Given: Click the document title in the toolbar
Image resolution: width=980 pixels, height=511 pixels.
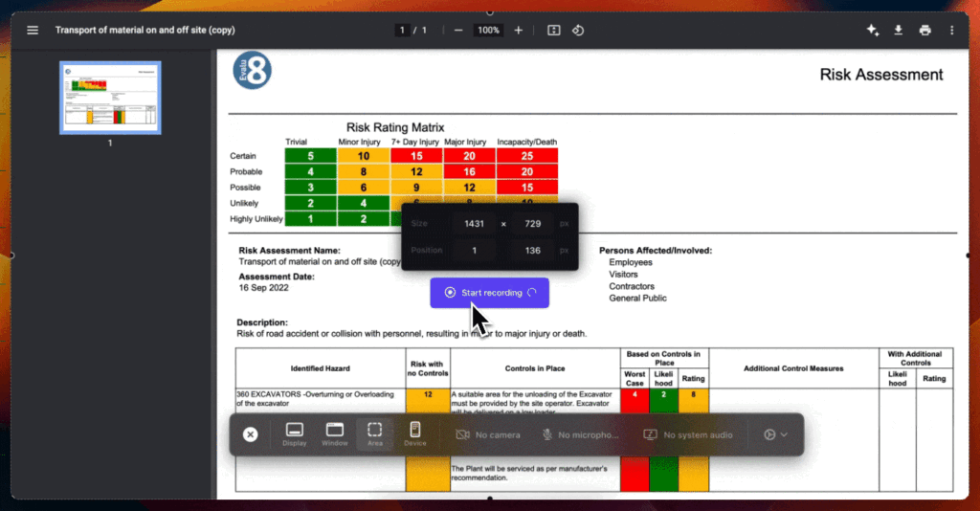Looking at the screenshot, I should click(x=145, y=30).
